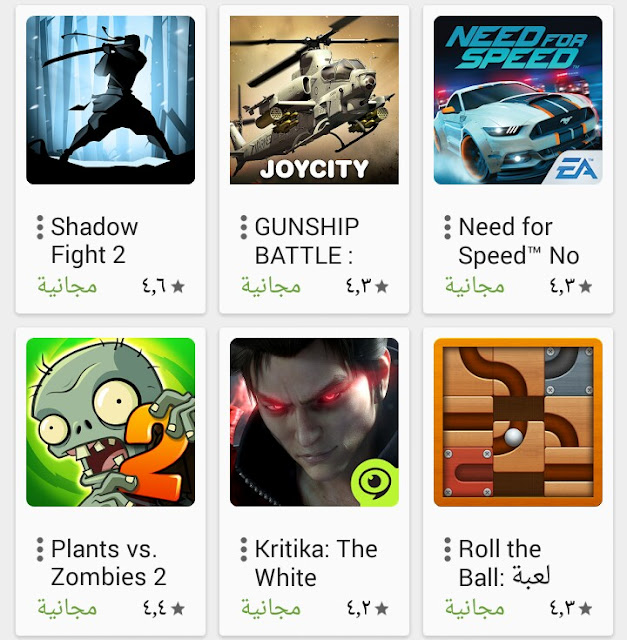Tap the GUNSHIP BATTLE helicopter icon
627x640 pixels.
[314, 100]
